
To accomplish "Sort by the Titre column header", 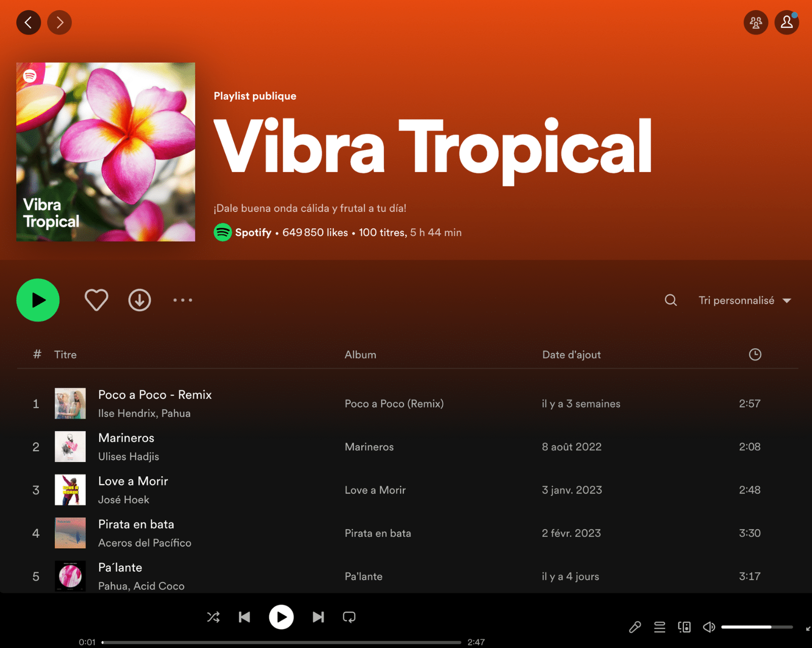I will tap(65, 354).
